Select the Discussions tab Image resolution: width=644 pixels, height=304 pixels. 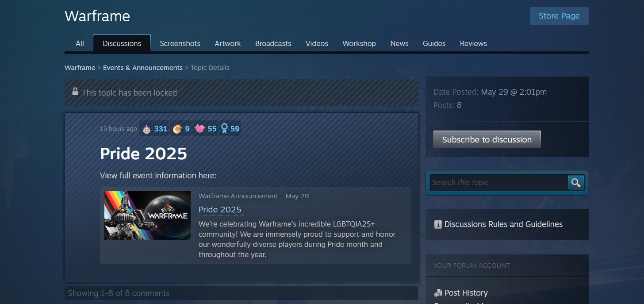coord(122,43)
